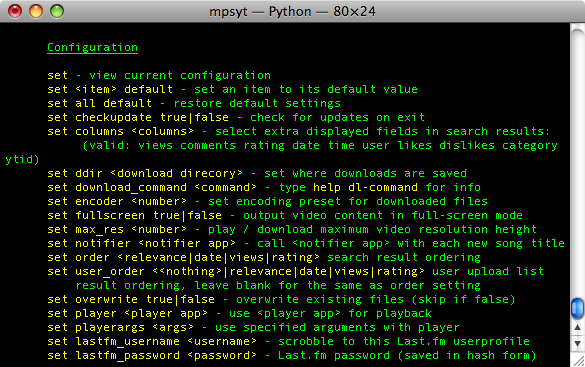Image resolution: width=585 pixels, height=367 pixels.
Task: Click the window resize grip corner
Action: click(578, 360)
